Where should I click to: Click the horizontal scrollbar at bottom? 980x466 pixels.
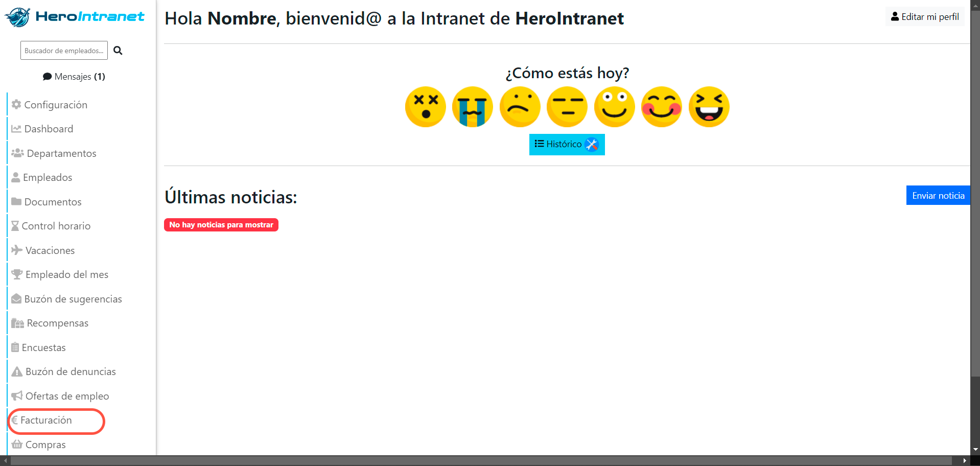point(481,460)
